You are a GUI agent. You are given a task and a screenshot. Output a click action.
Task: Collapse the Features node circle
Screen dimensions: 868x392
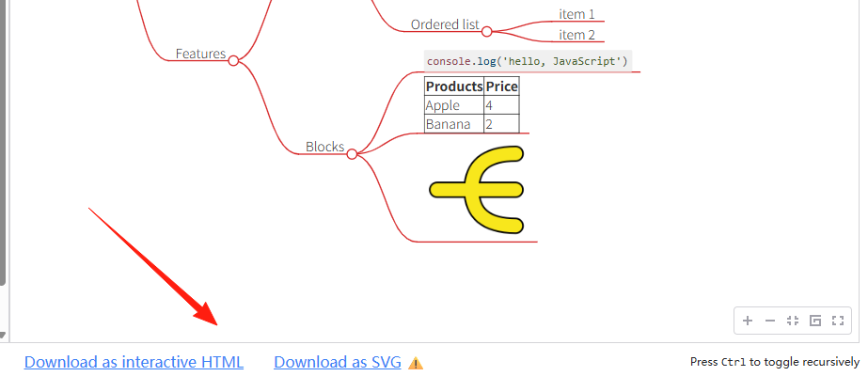pos(233,60)
